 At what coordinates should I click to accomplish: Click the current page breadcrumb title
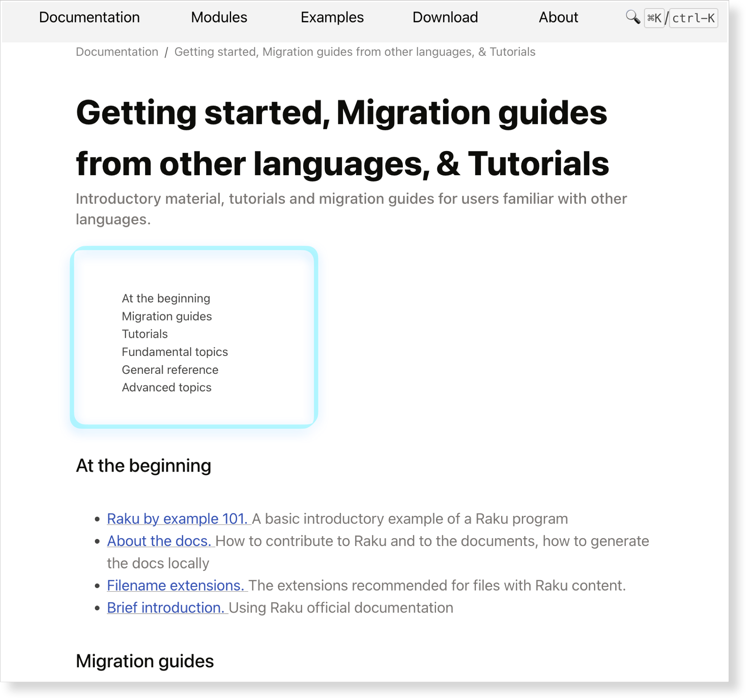point(355,52)
